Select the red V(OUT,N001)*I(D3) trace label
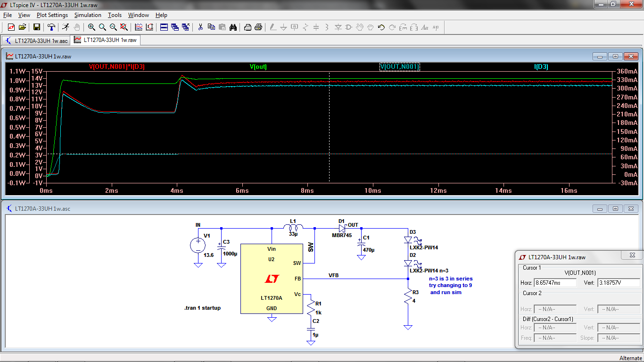 (117, 67)
